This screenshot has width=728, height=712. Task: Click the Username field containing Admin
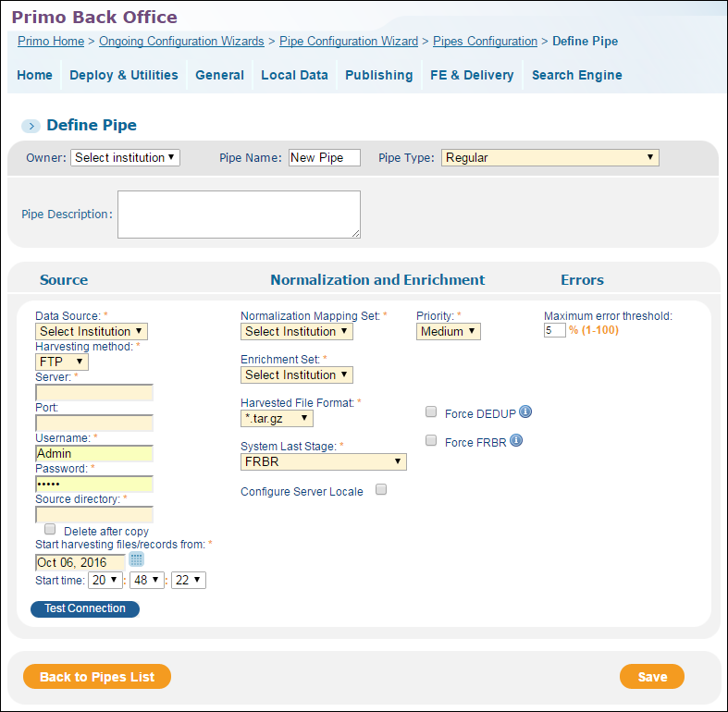[94, 453]
